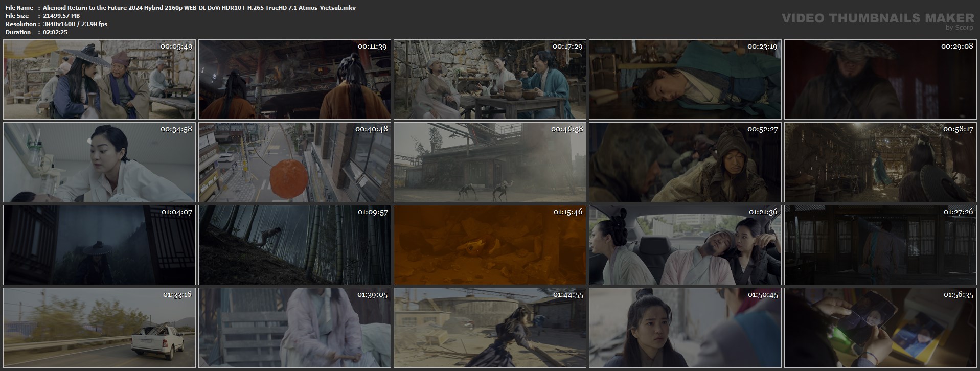
Task: Click the File Size label
Action: coord(17,16)
